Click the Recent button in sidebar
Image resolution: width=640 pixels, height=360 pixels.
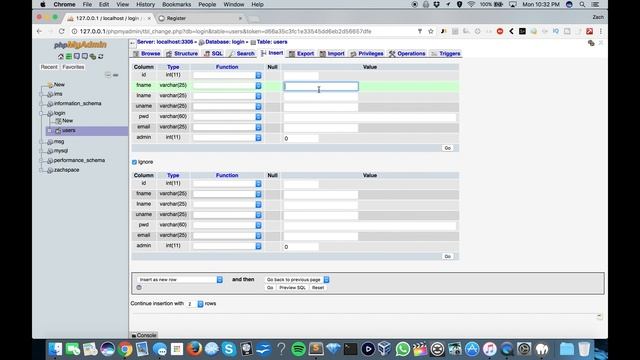click(49, 67)
